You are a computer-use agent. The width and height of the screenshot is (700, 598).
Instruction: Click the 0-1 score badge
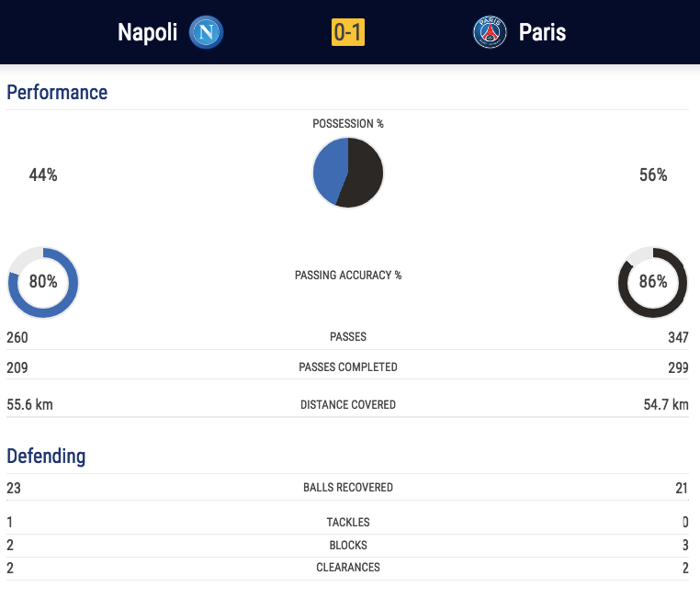(348, 32)
